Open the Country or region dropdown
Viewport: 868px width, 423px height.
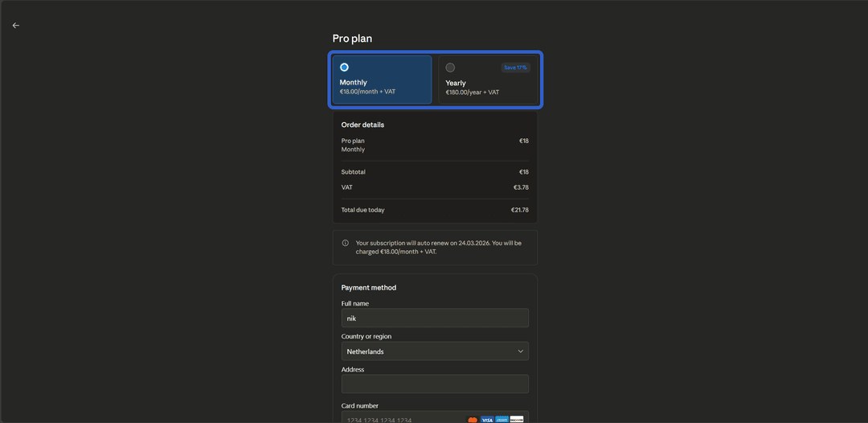click(435, 351)
